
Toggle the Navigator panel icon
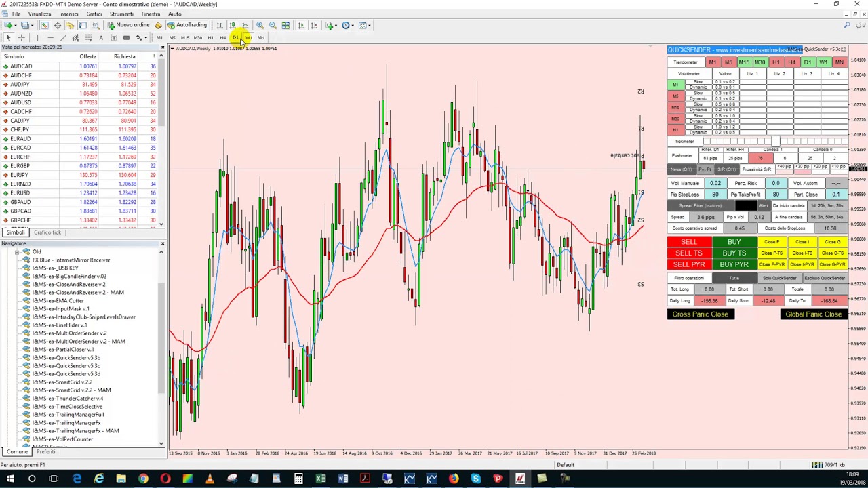[70, 25]
